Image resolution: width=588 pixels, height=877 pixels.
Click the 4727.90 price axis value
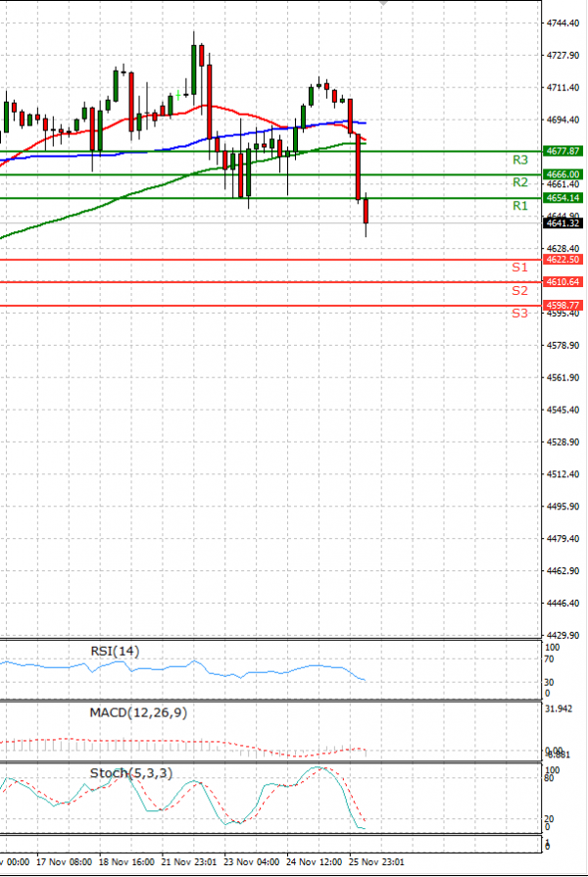563,56
